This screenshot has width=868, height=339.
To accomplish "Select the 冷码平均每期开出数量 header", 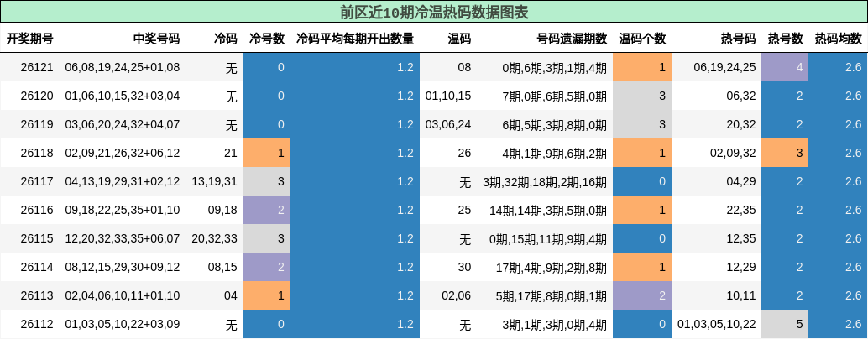I will click(355, 39).
